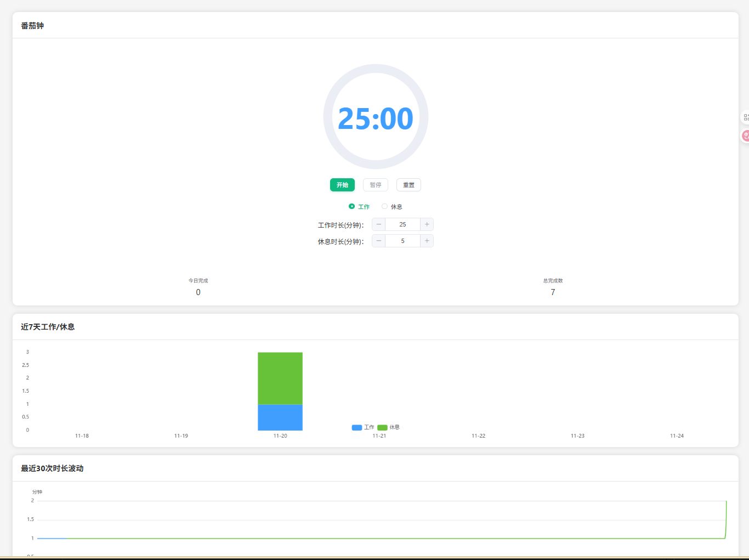
Task: Click the 11-22 axis date label
Action: click(x=479, y=436)
